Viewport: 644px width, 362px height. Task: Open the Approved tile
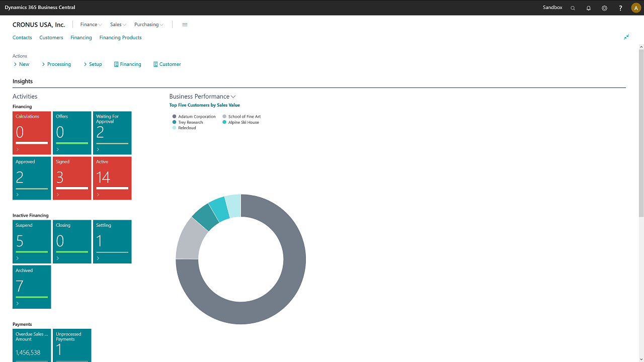32,178
